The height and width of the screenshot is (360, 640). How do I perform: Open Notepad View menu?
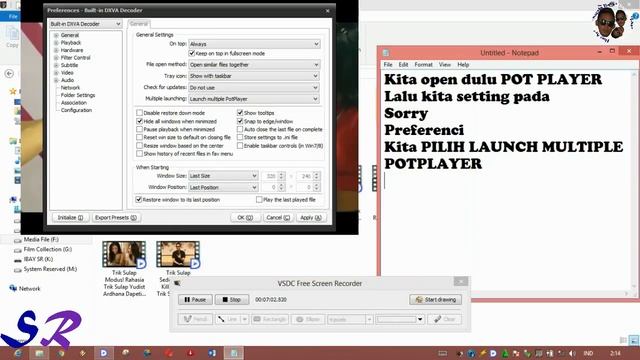445,64
